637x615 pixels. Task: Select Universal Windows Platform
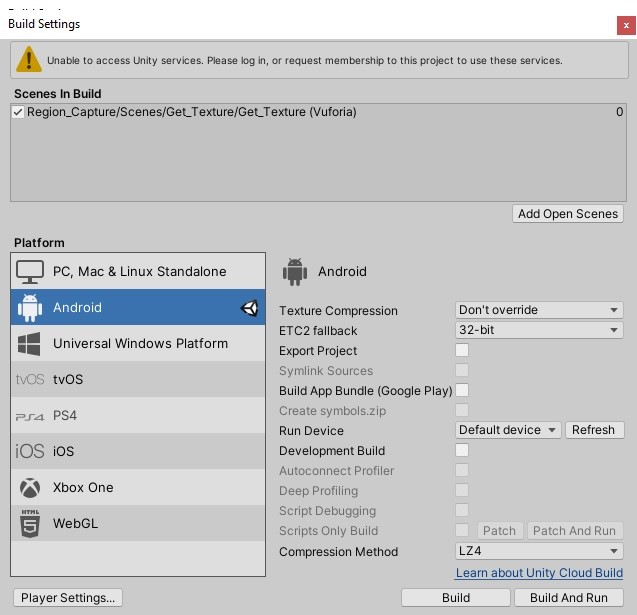(x=138, y=343)
